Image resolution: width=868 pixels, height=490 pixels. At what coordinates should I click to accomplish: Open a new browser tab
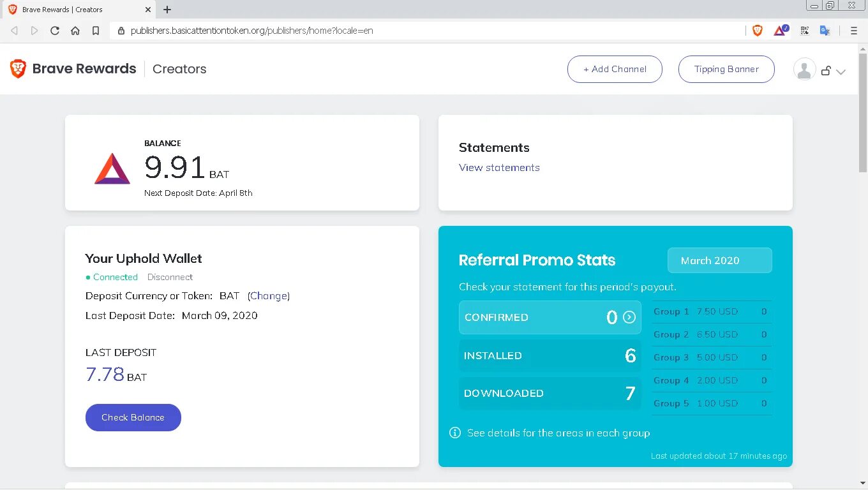click(x=167, y=10)
